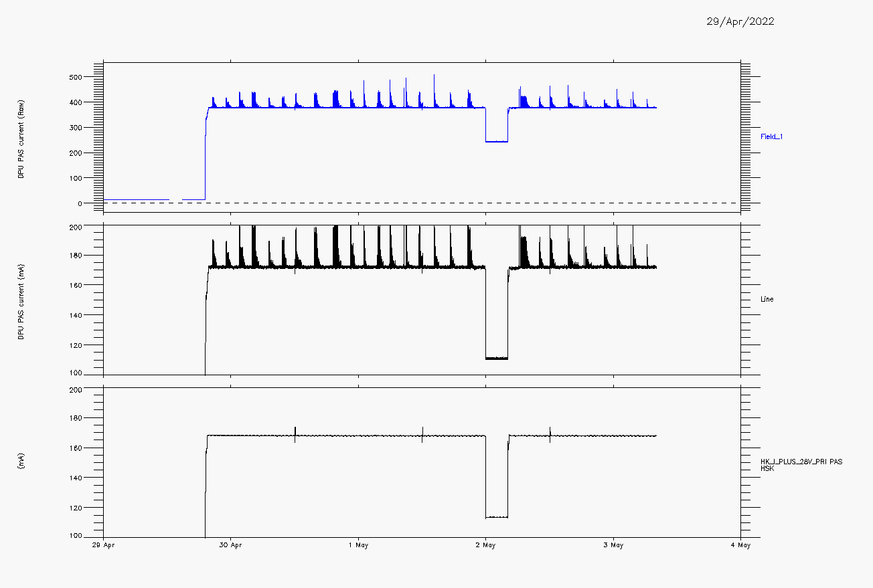Select the bottom panel's standalone (mA) axis title
873x588 pixels.
point(21,462)
